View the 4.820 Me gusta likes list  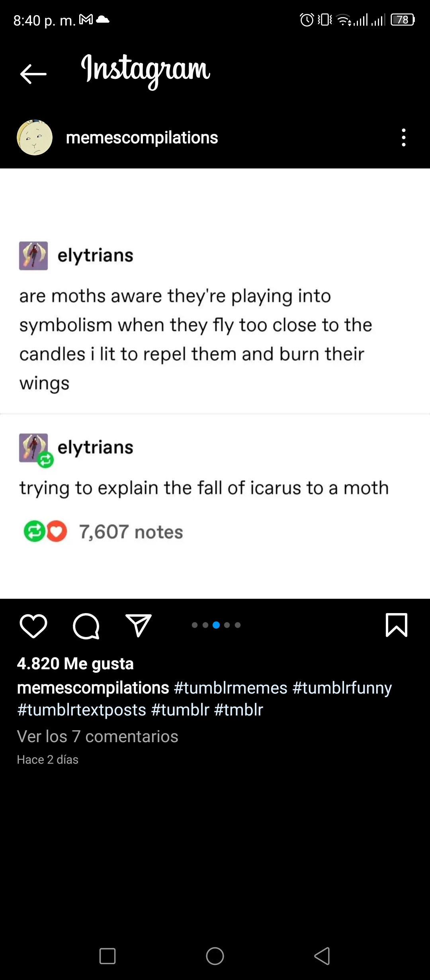coord(75,664)
